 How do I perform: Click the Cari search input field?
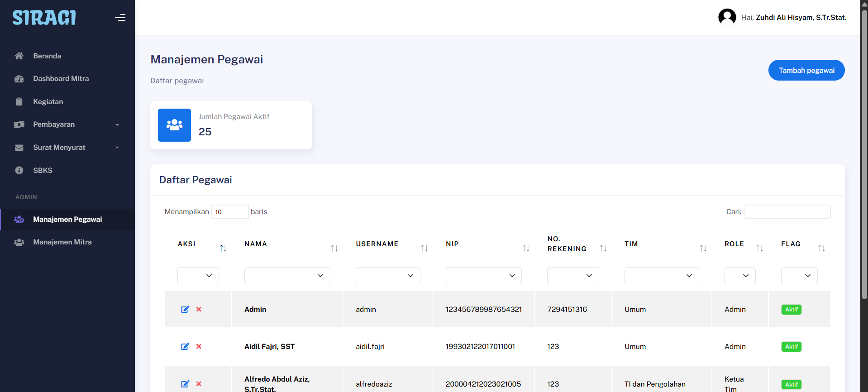(x=787, y=212)
